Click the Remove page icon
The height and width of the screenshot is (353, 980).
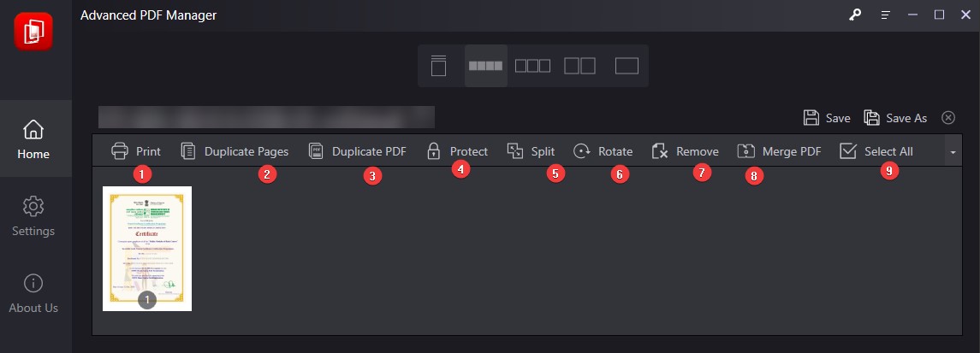[x=659, y=151]
